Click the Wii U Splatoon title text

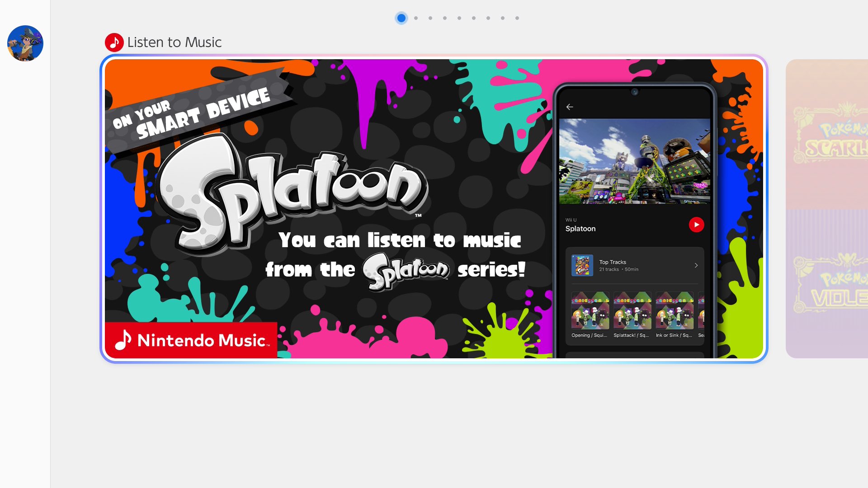coord(580,225)
